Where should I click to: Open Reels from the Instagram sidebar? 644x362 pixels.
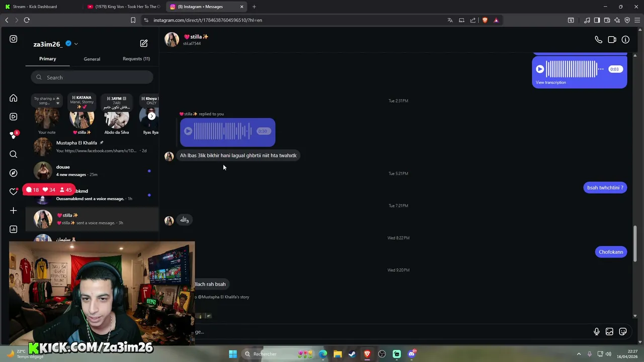[x=14, y=117]
